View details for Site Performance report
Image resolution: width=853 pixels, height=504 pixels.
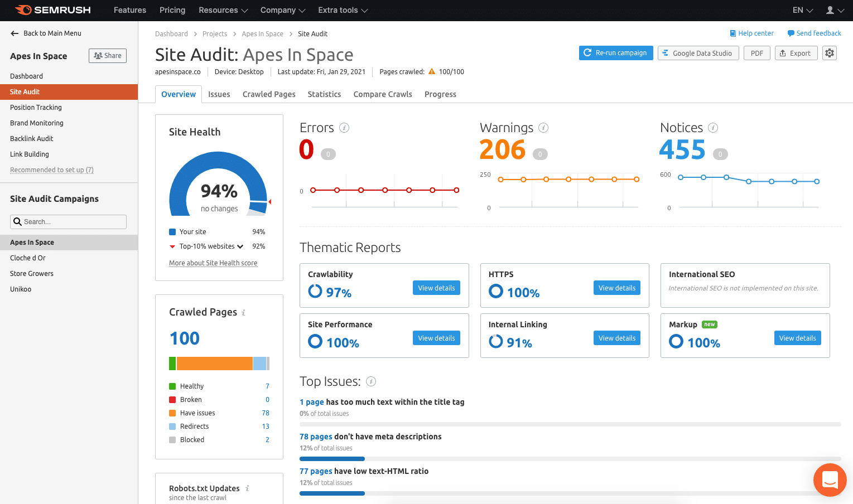click(436, 338)
